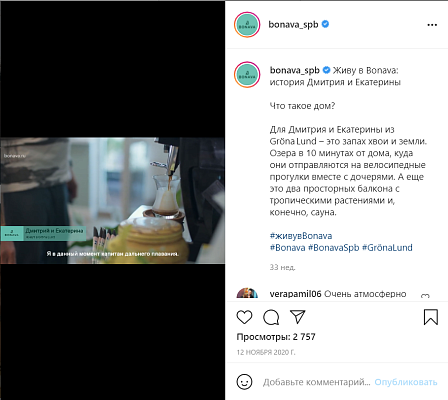Like verapamil06's comment with small heart
Viewport: 448px width, 400px height.
click(425, 296)
